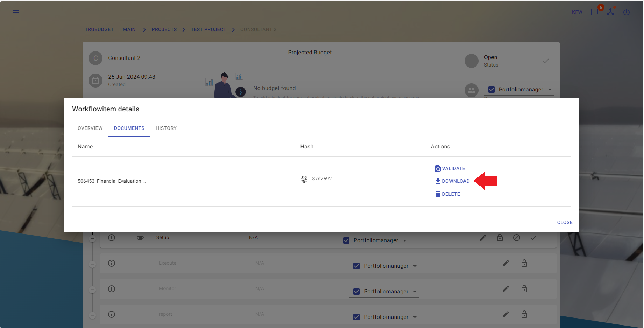Toggle Portfoliomanager checkbox in report row

click(356, 317)
